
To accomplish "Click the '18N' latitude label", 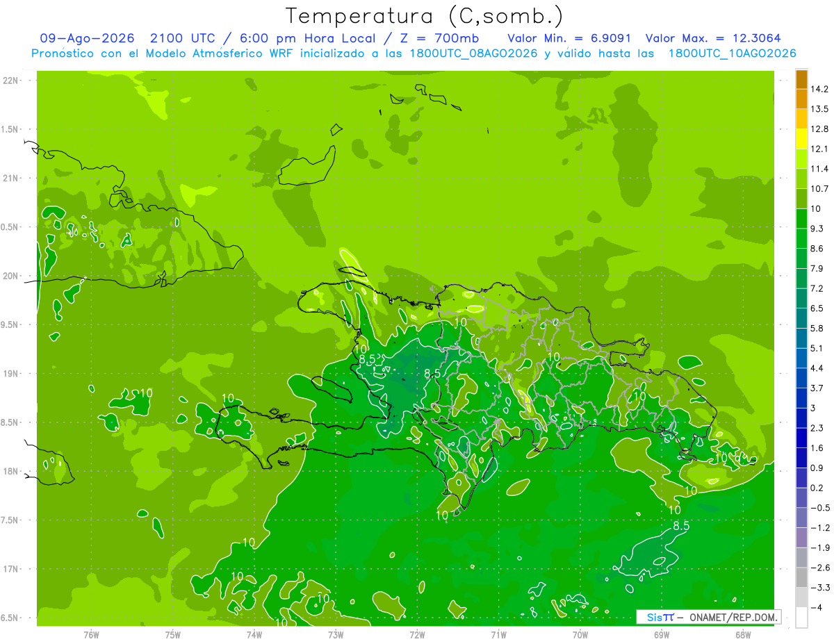I will [x=11, y=471].
